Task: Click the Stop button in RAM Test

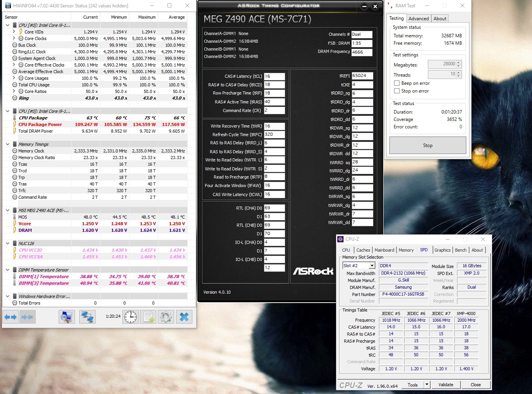Action: 428,145
